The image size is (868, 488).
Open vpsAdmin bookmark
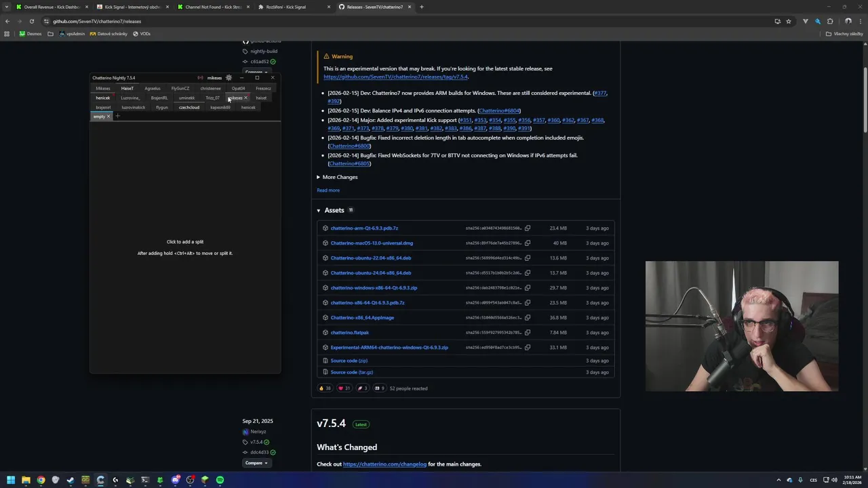click(x=73, y=34)
